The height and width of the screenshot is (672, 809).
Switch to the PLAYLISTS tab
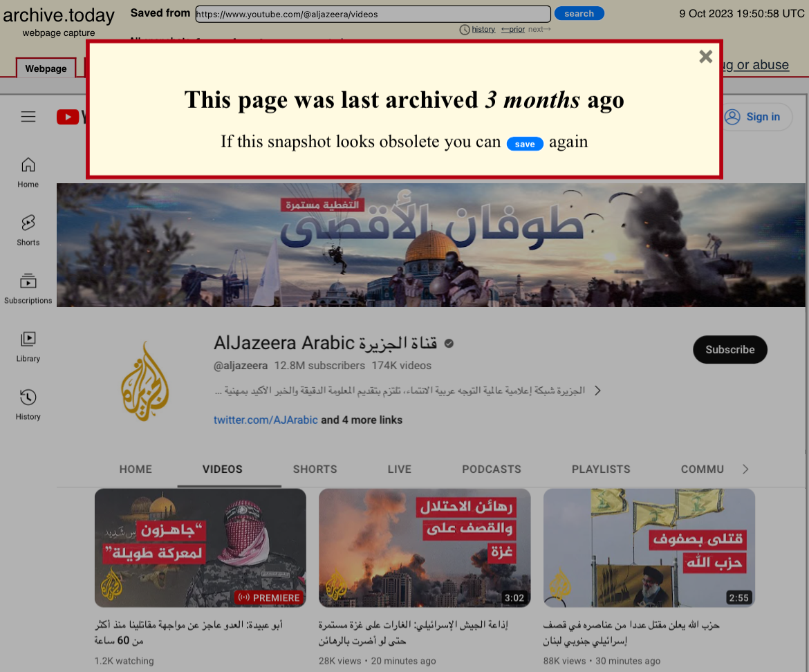601,469
